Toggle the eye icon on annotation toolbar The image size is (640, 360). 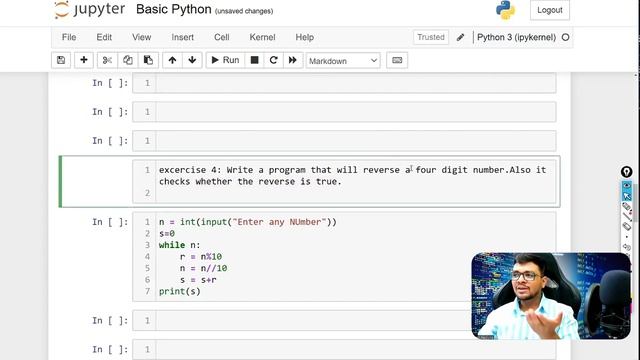627,185
